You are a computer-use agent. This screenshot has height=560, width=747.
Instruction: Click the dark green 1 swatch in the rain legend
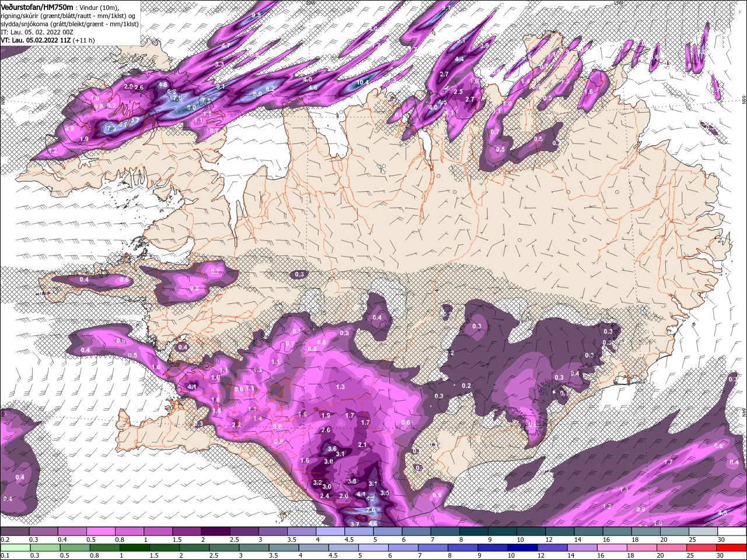coord(134,547)
